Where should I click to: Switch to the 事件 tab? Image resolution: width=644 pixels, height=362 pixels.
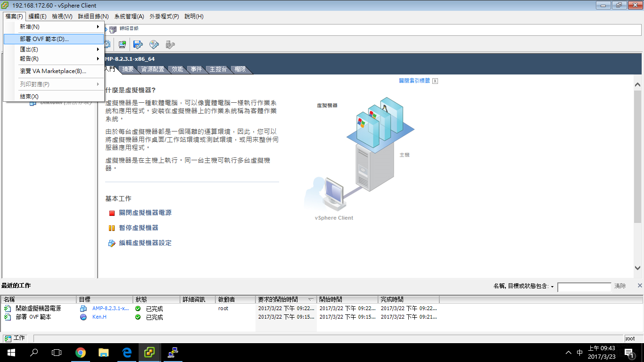tap(196, 69)
